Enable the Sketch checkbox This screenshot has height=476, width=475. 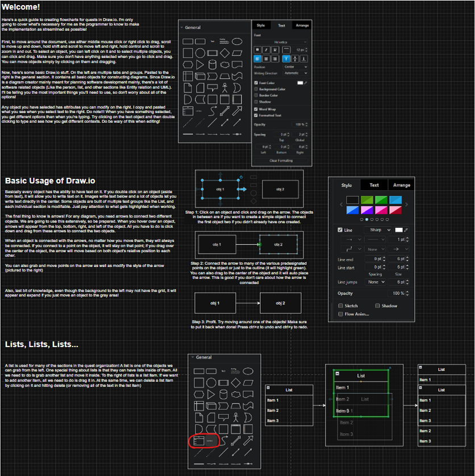(340, 306)
